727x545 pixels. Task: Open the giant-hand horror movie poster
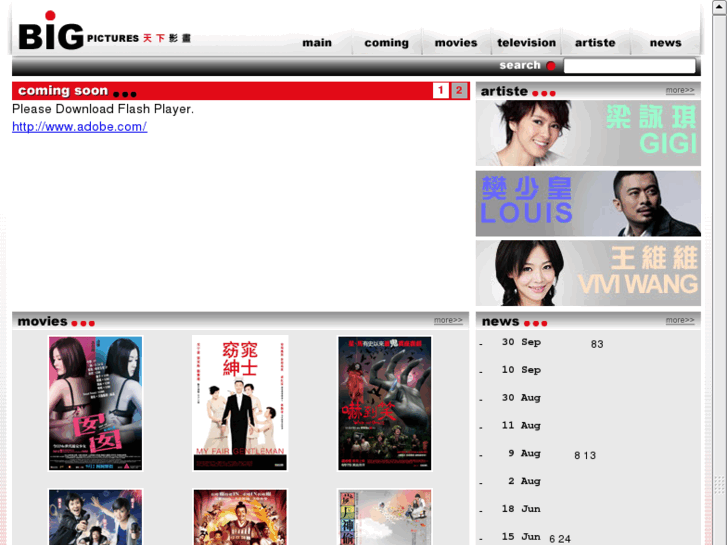(x=384, y=403)
